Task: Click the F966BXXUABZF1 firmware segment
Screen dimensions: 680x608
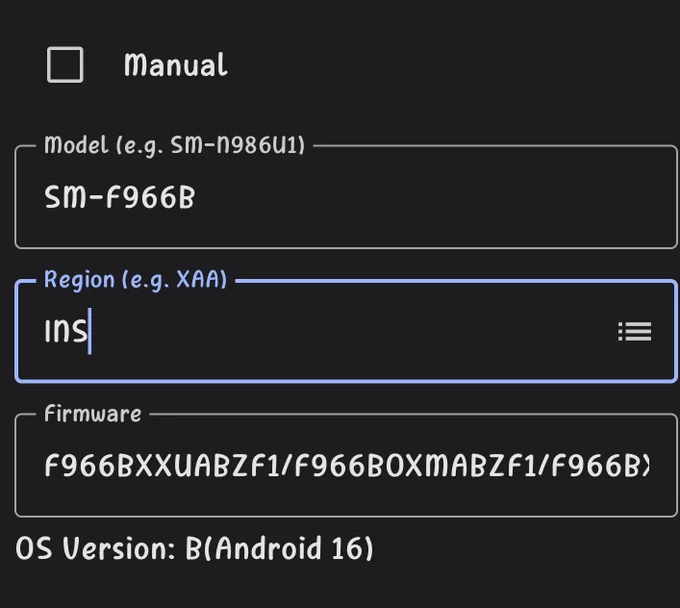Action: [x=162, y=466]
